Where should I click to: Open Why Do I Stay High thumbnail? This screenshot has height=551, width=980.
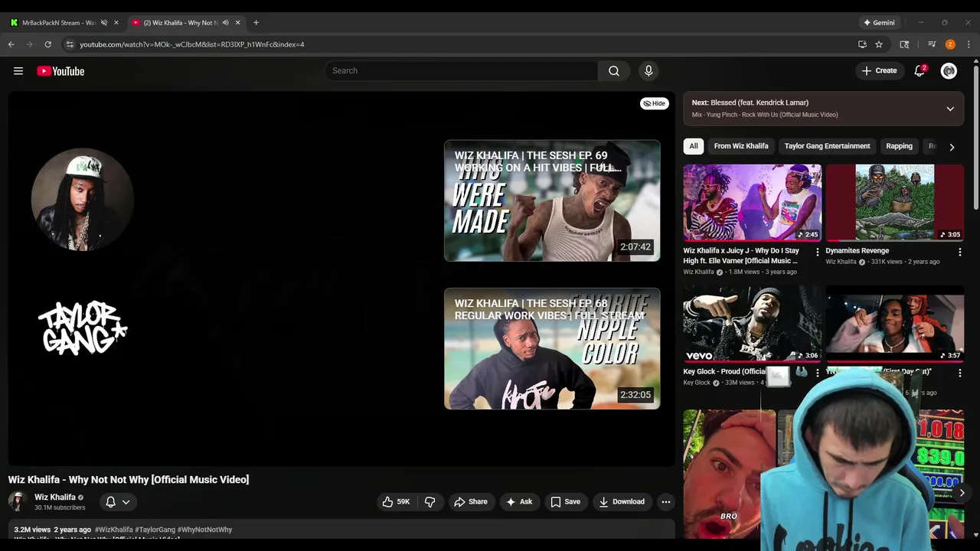(753, 203)
